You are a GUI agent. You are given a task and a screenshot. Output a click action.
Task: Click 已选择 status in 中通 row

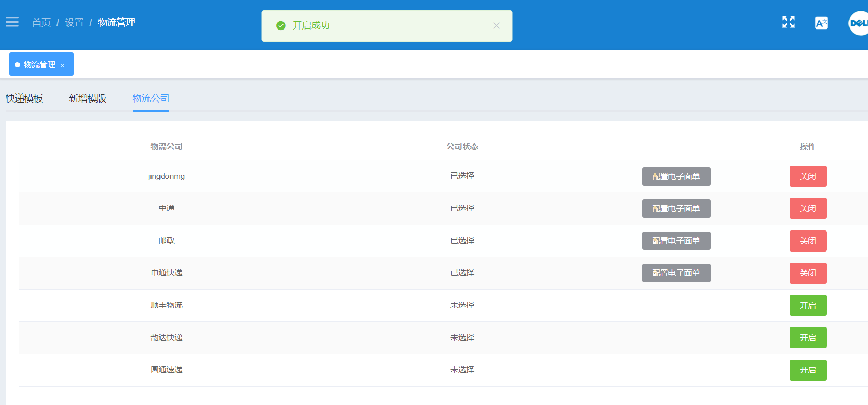pos(463,208)
